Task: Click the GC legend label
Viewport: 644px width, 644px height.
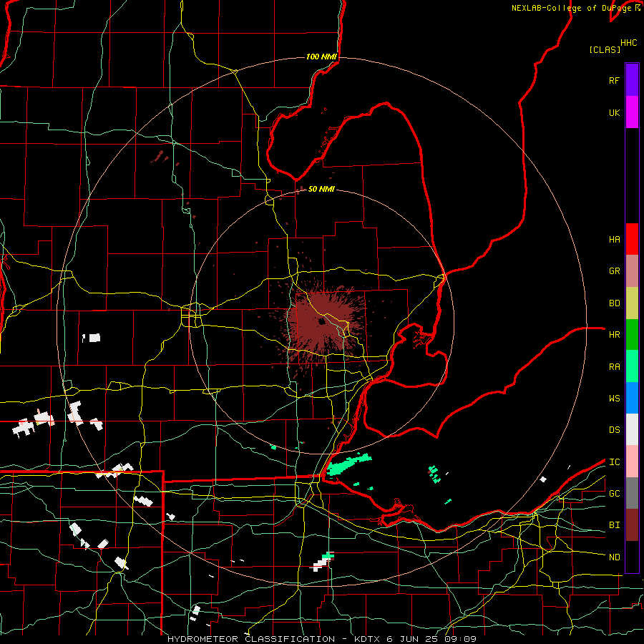Action: (614, 494)
